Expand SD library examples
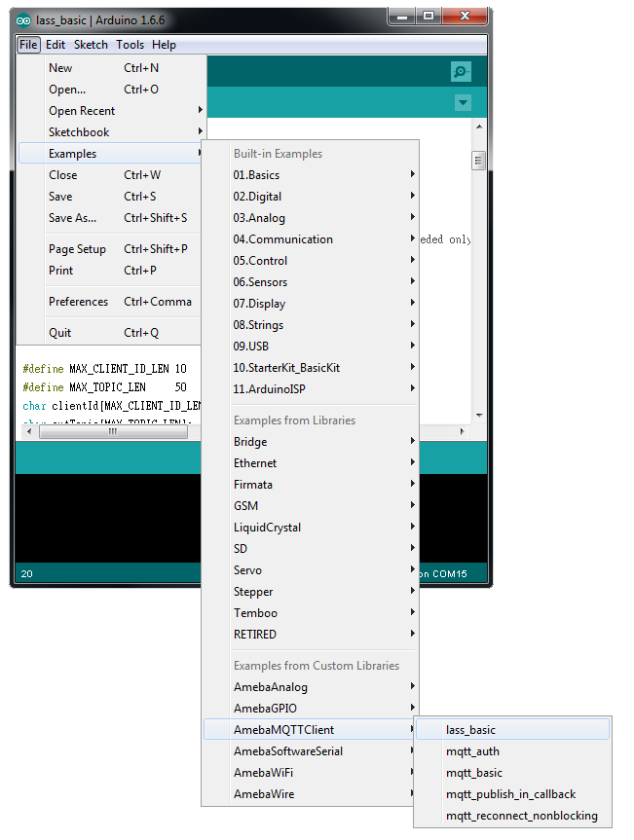634x840 pixels. (311, 549)
